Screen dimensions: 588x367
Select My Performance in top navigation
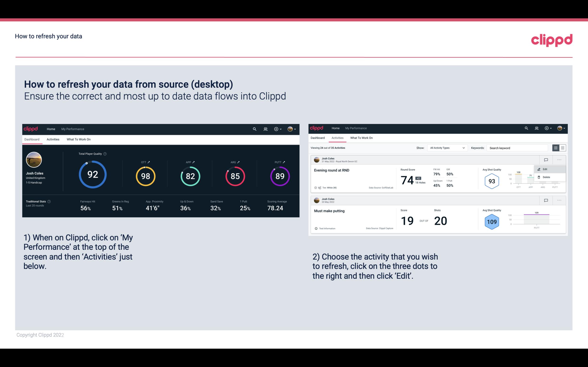click(72, 128)
